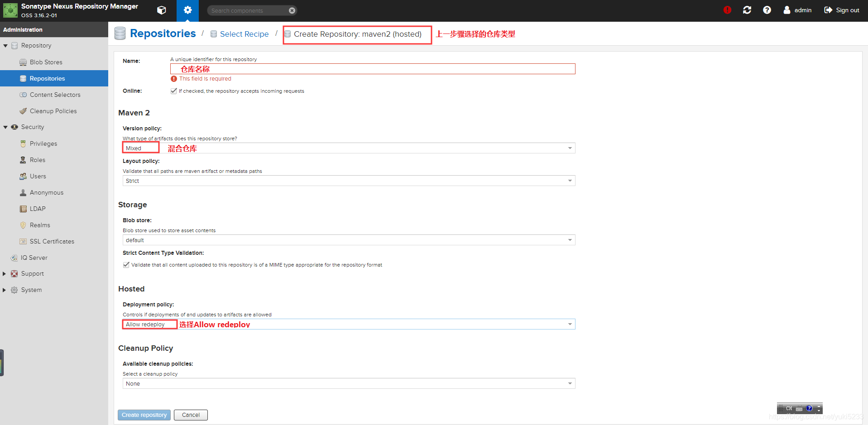
Task: Click the input method help icon in tray
Action: pyautogui.click(x=809, y=408)
